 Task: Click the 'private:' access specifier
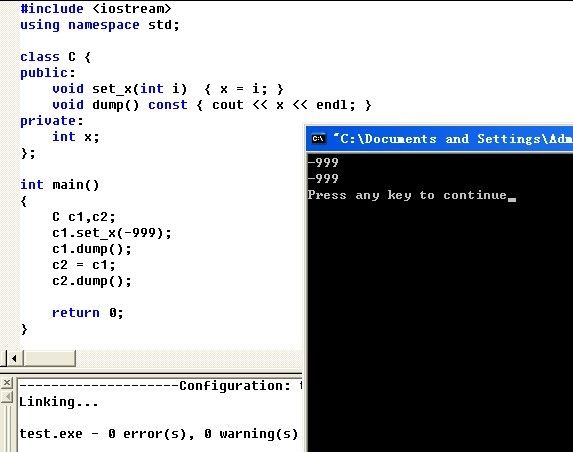pos(52,121)
